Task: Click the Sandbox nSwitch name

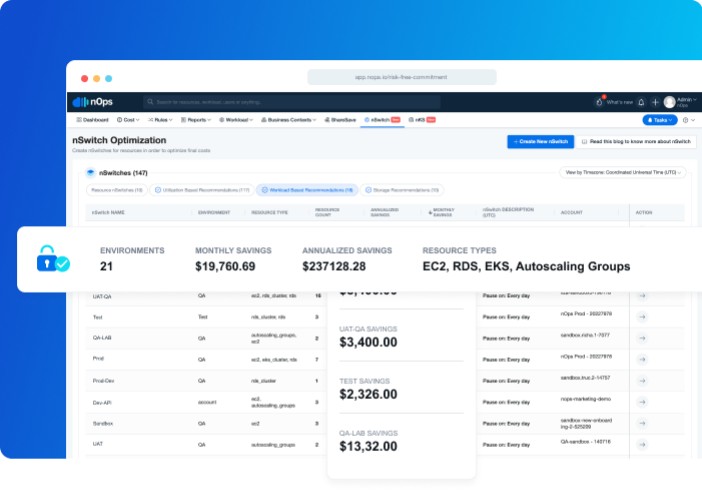Action: point(103,423)
